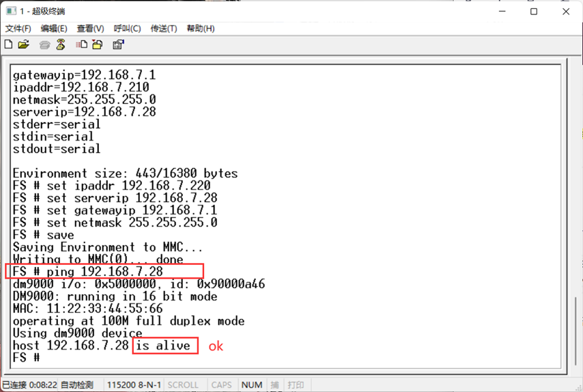
Task: Click the 'netmask=255.255.255.0' line
Action: [85, 100]
